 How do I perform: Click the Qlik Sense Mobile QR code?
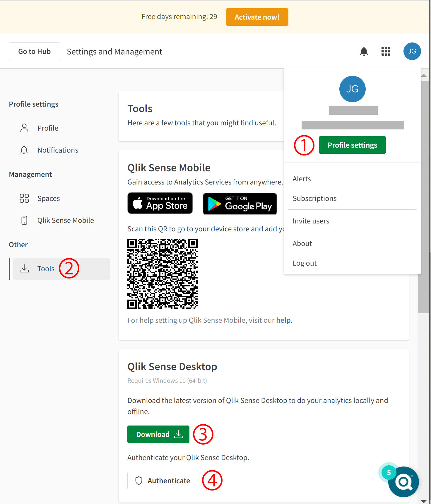click(x=163, y=274)
